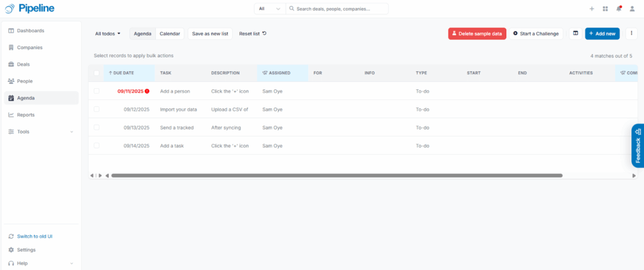Image resolution: width=644 pixels, height=270 pixels.
Task: Toggle the select-all checkbox in table header
Action: [x=96, y=73]
